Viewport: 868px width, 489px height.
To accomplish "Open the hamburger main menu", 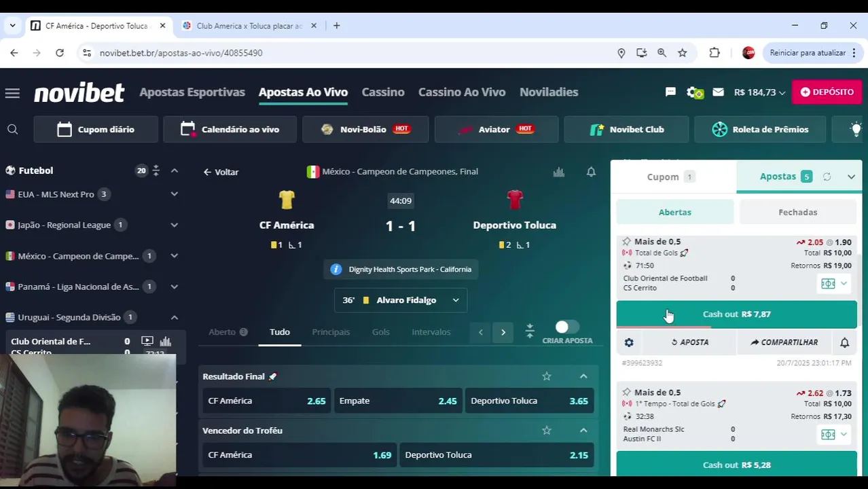I will (x=12, y=93).
